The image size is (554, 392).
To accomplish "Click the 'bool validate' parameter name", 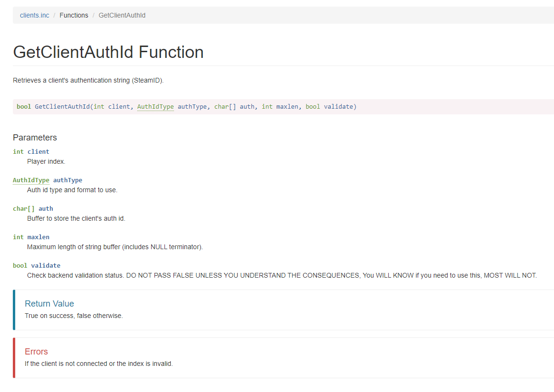I will [37, 266].
